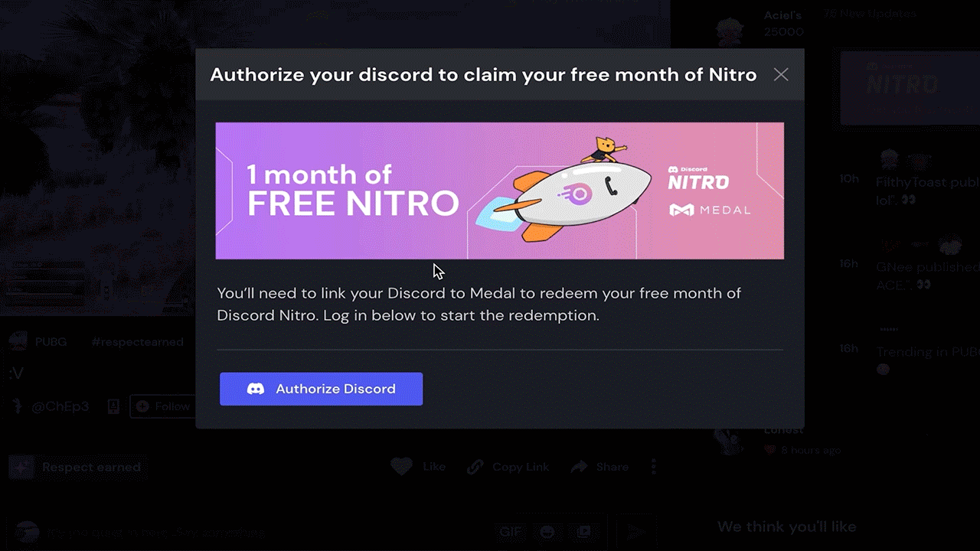The image size is (980, 551).
Task: Click the Discord logo on Authorize button
Action: click(256, 389)
